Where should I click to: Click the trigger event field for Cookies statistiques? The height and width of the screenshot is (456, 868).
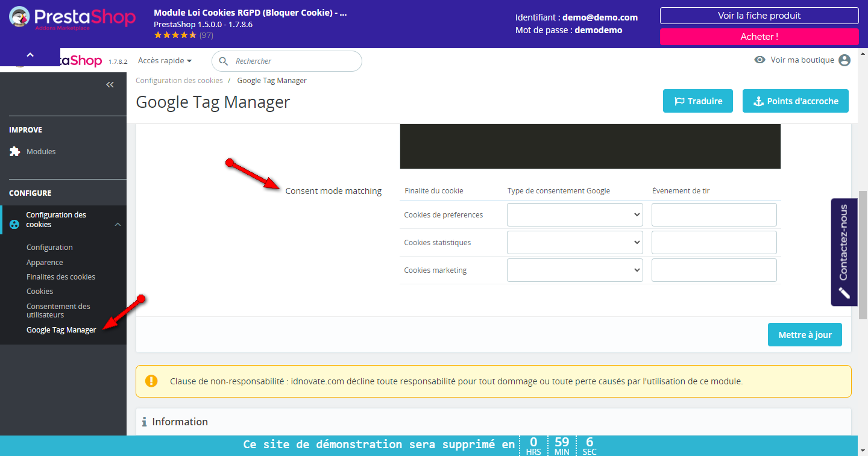click(x=714, y=243)
